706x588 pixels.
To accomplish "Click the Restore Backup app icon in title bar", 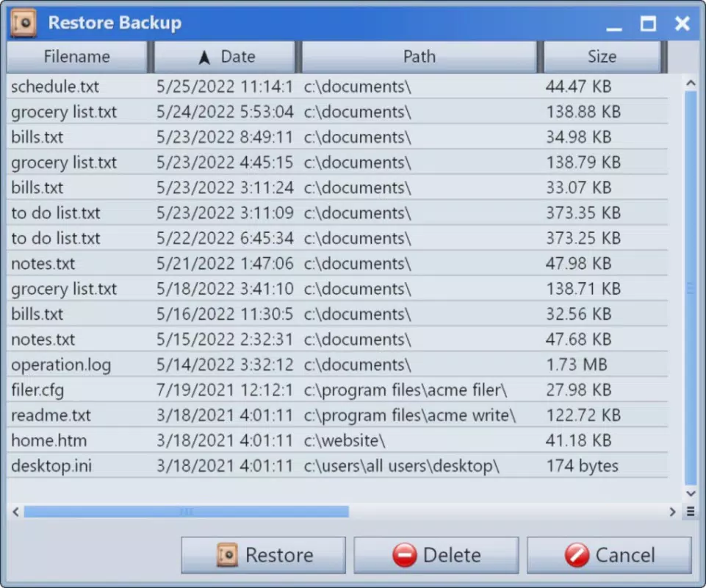I will coord(24,23).
